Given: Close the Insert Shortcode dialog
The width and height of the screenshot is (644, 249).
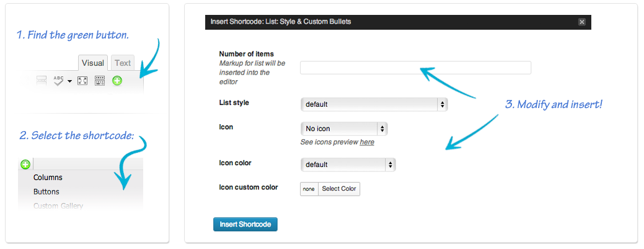Looking at the screenshot, I should 581,22.
